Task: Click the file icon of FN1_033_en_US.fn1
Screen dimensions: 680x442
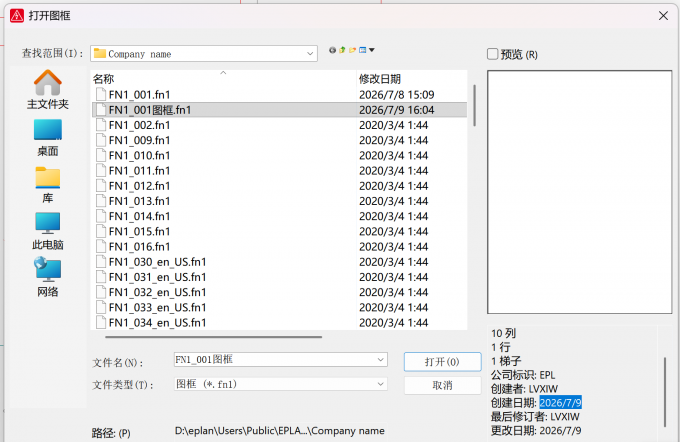Action: pos(101,307)
